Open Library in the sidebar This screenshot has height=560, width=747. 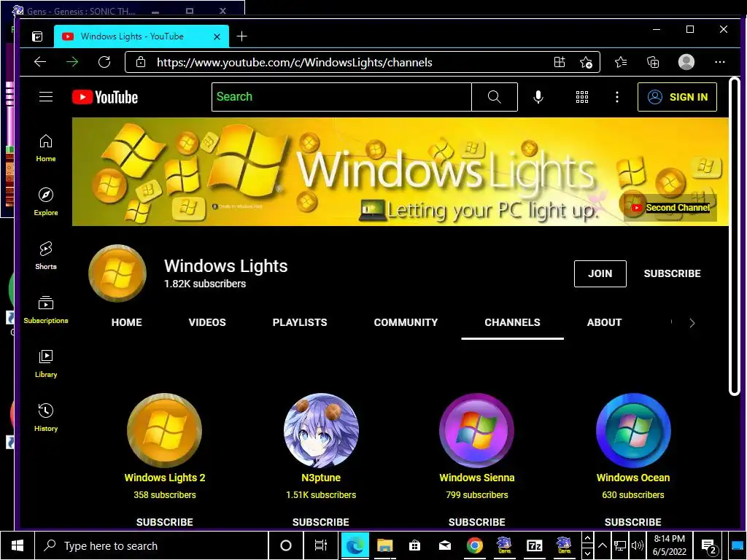pos(46,364)
